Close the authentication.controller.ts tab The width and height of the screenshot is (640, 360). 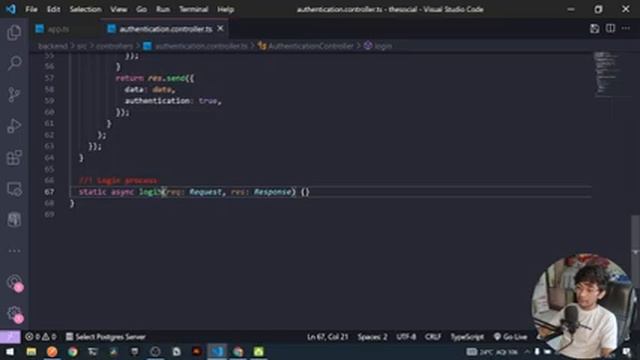(220, 29)
